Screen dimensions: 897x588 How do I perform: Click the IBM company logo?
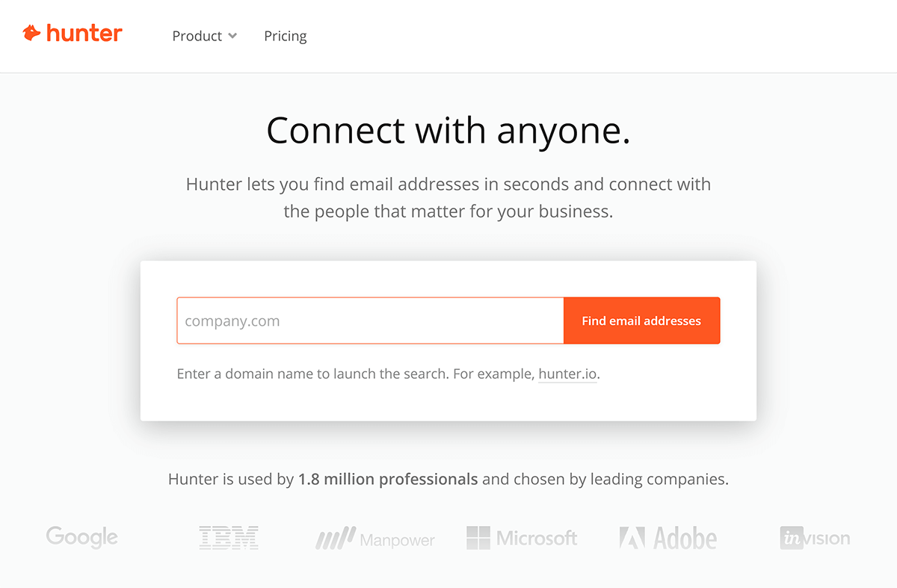pyautogui.click(x=229, y=537)
